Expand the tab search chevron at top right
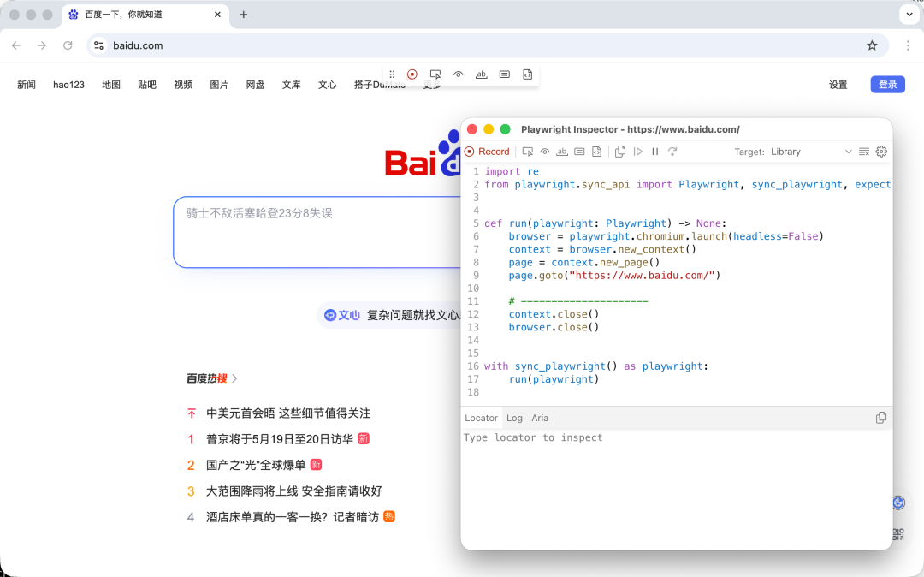This screenshot has width=924, height=577. pos(909,15)
